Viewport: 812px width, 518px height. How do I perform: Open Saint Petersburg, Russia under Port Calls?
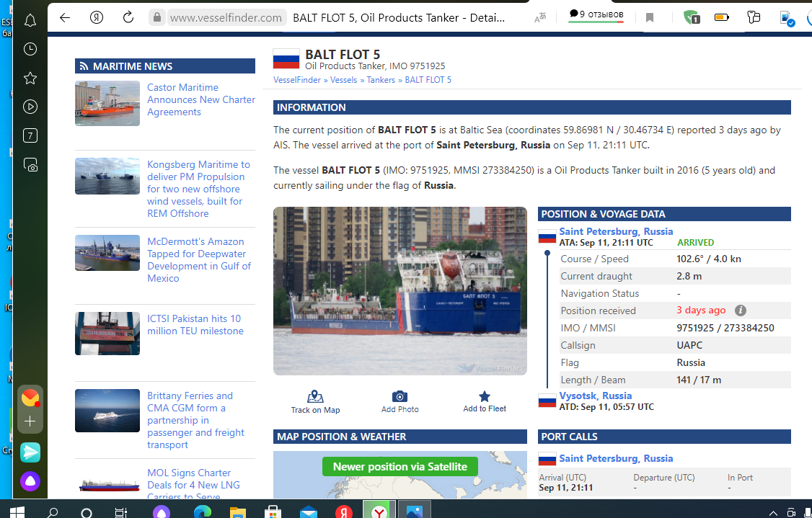point(616,458)
